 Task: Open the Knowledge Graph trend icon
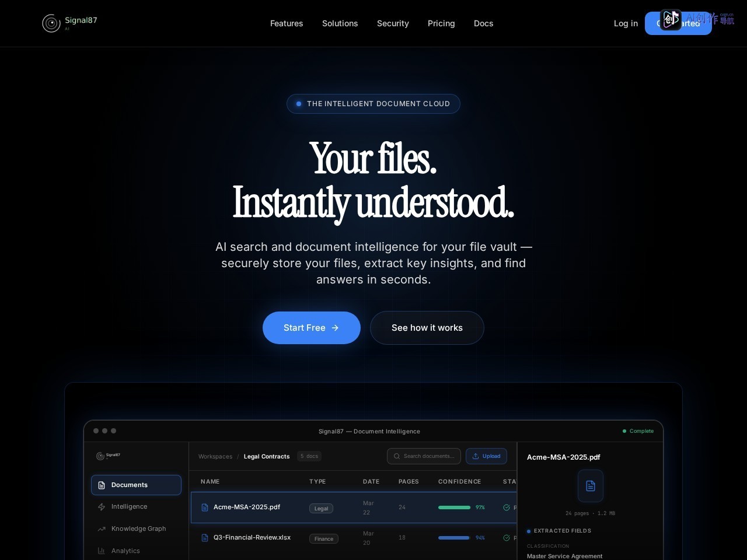(102, 529)
